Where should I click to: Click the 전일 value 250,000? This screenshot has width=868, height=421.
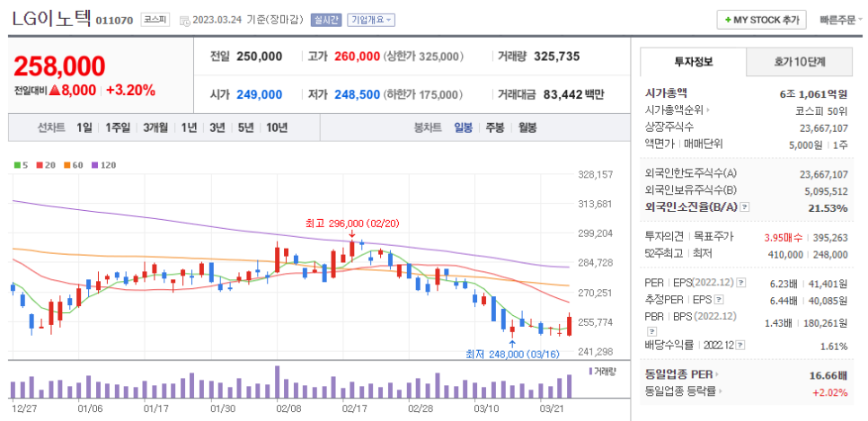pos(259,56)
